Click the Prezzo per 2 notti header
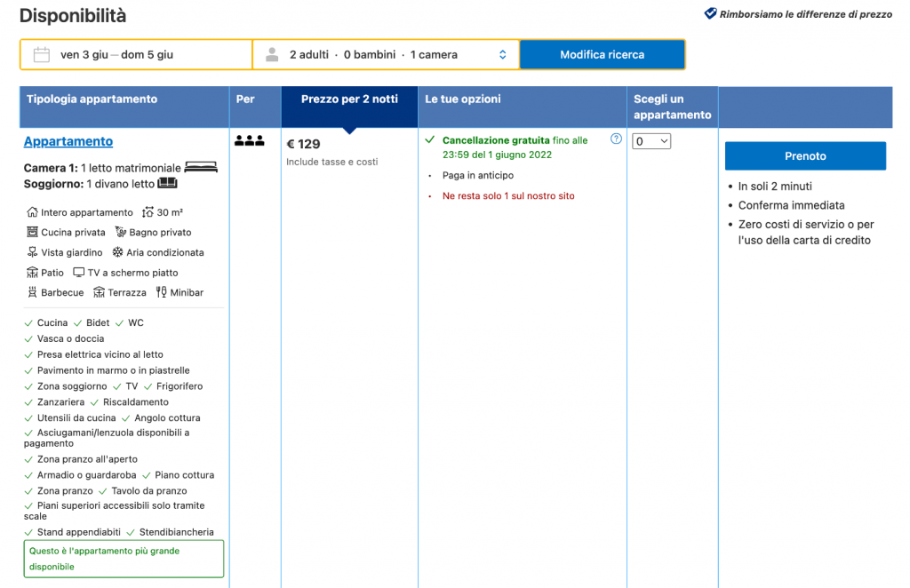The height and width of the screenshot is (588, 910). click(349, 99)
